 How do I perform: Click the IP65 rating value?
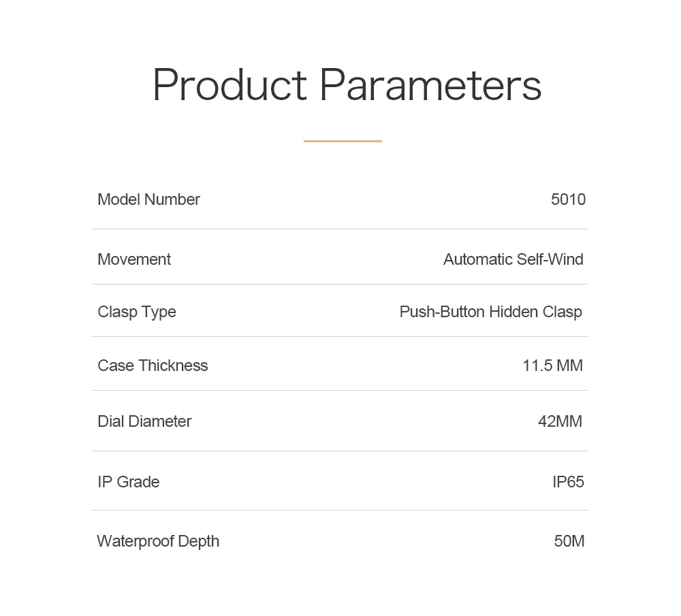pos(568,482)
